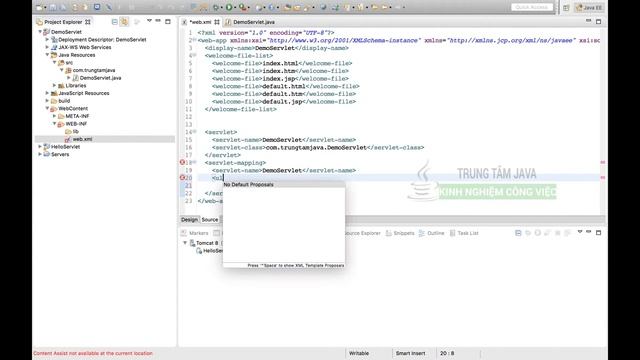Click the New file toolbar icon

click(39, 7)
